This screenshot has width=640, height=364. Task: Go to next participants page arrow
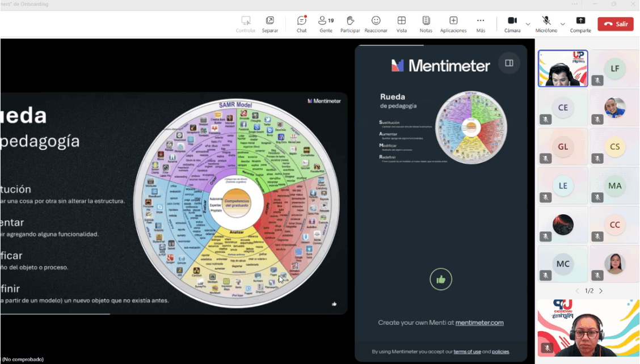click(601, 291)
